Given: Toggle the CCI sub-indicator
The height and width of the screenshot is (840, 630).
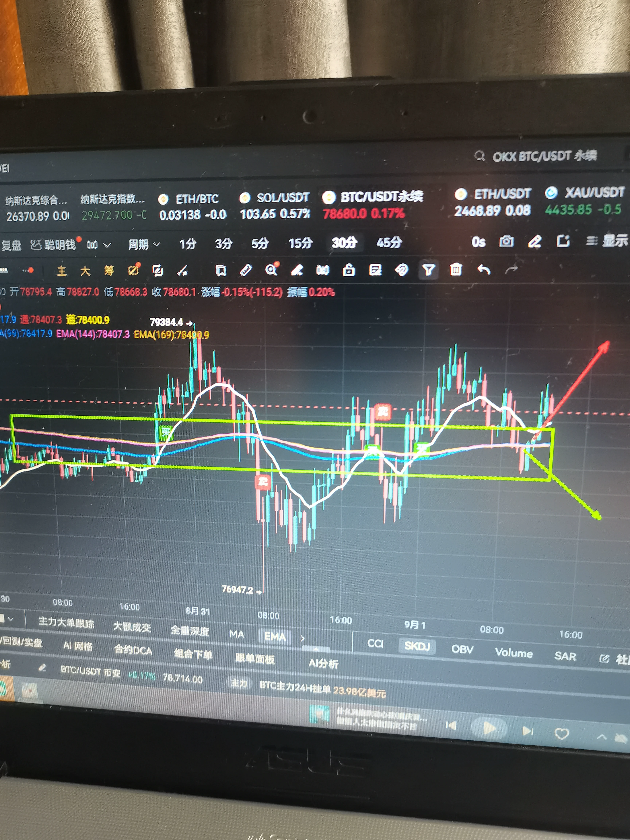Looking at the screenshot, I should [x=375, y=643].
